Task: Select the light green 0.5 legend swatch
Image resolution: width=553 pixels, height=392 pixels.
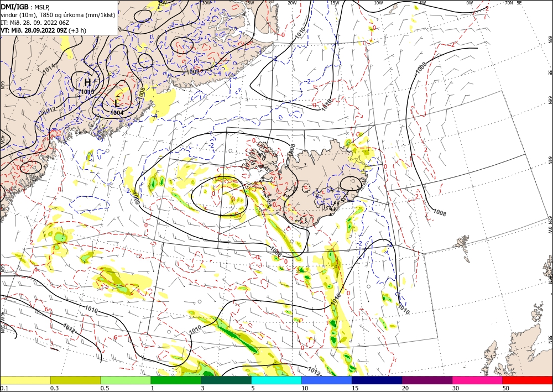Action: point(126,380)
